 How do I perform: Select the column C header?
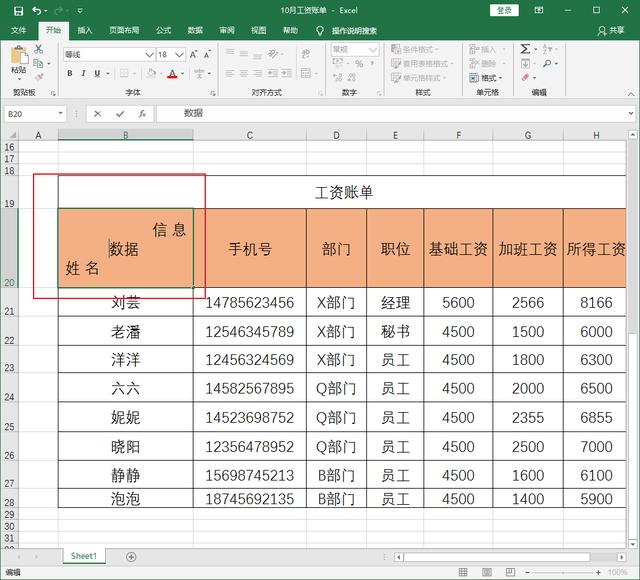[x=250, y=135]
